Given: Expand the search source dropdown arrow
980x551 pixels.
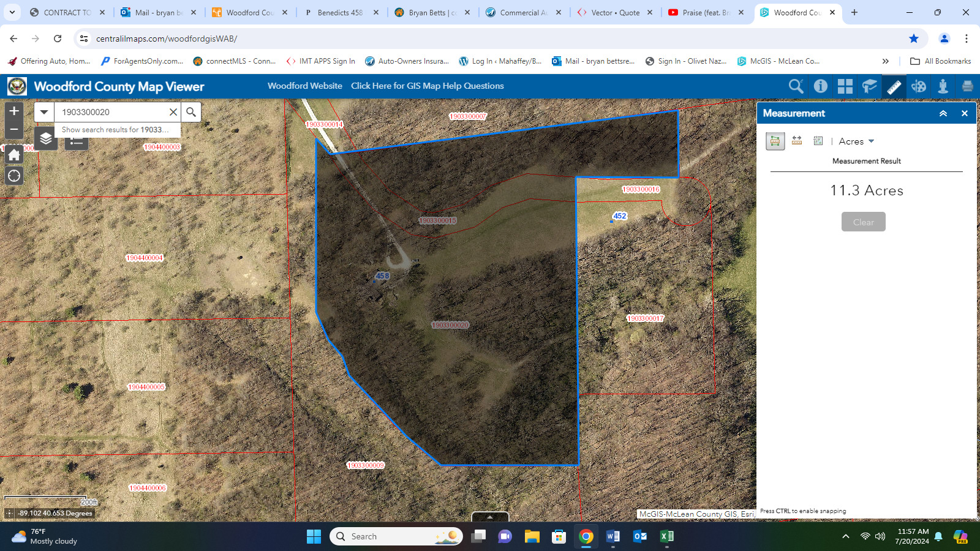Looking at the screenshot, I should (x=44, y=112).
